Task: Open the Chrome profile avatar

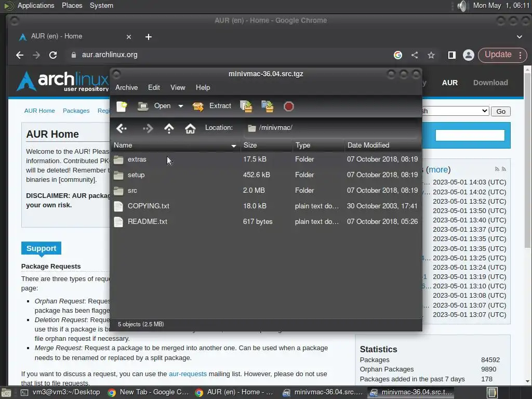Action: [x=469, y=55]
